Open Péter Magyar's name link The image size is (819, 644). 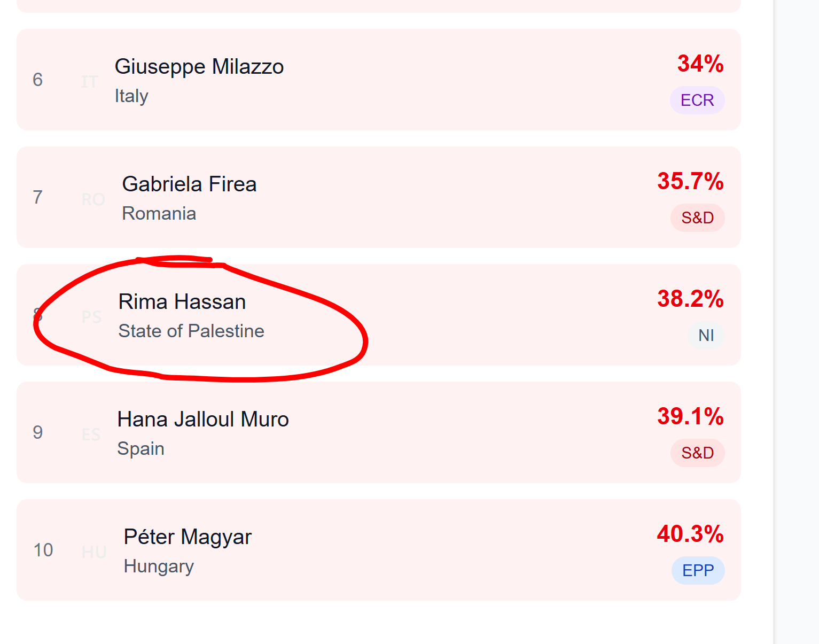point(188,537)
